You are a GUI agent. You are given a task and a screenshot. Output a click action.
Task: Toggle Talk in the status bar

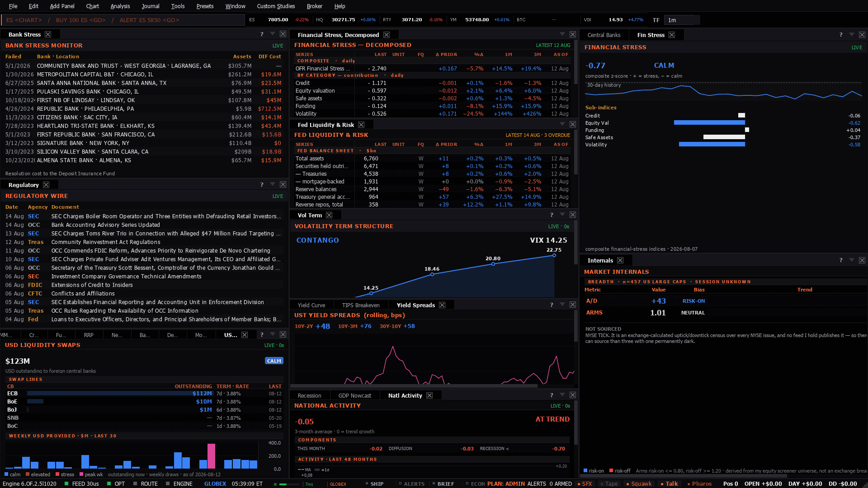(x=670, y=483)
